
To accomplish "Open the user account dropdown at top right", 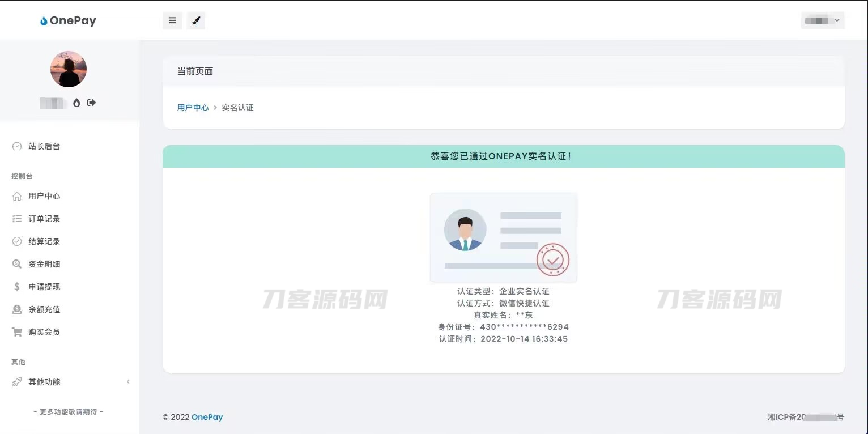I will click(823, 21).
